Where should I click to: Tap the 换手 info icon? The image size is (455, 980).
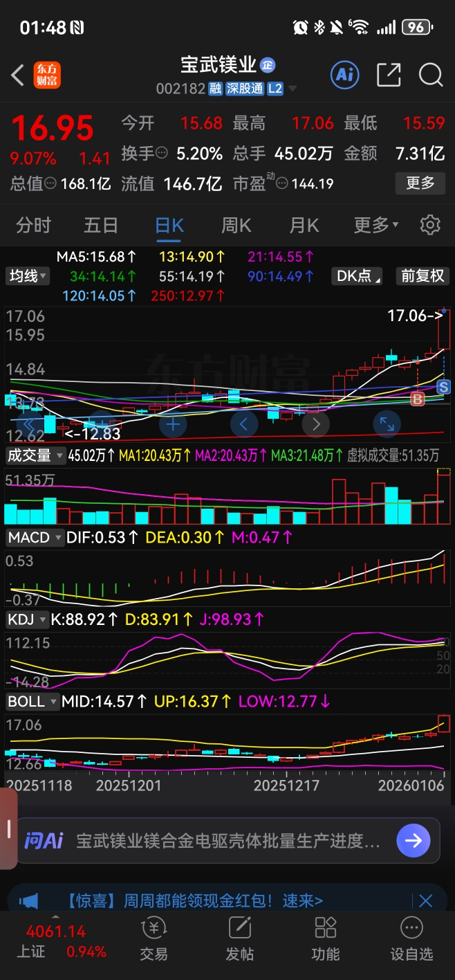162,153
